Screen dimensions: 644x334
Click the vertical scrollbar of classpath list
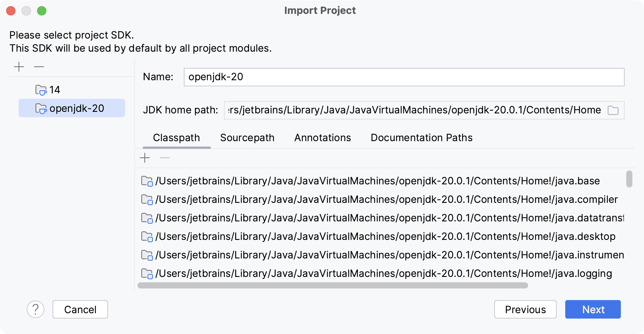tap(629, 179)
